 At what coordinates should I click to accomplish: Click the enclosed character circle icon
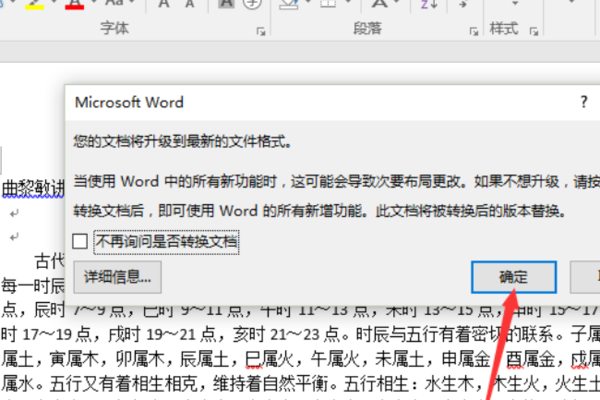click(253, 3)
